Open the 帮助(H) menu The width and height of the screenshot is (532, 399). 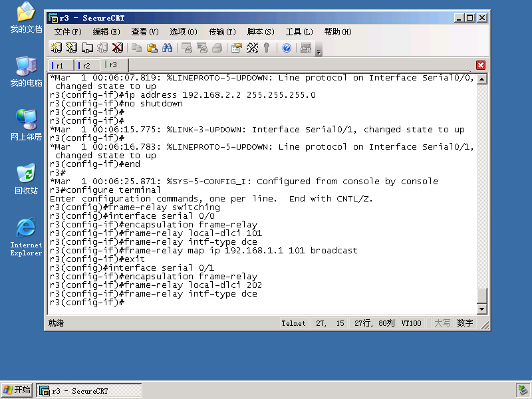coord(338,32)
